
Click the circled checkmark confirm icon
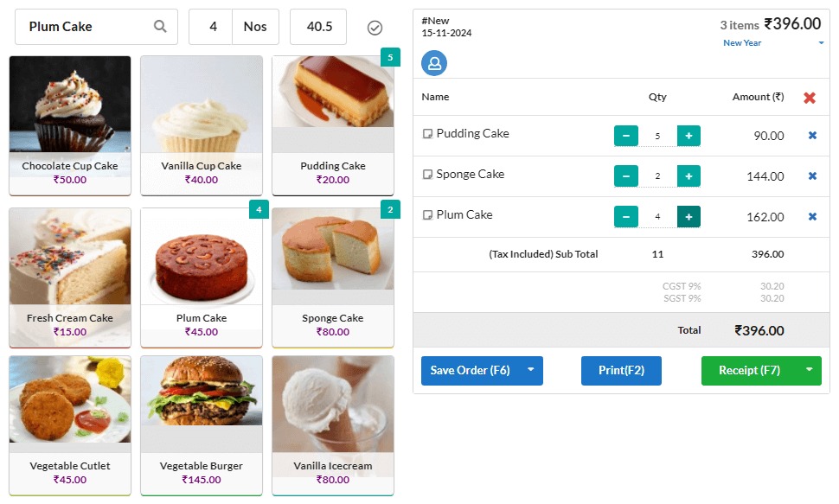pos(375,28)
